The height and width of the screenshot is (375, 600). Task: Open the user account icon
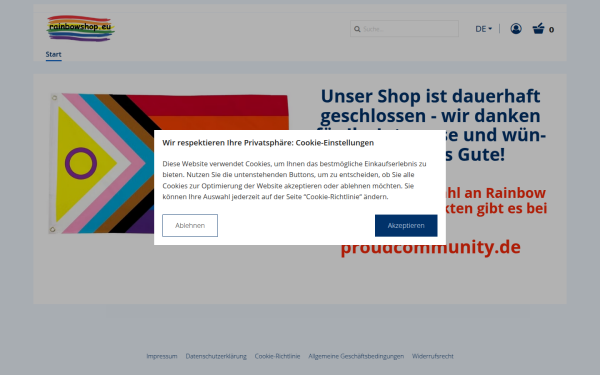pyautogui.click(x=516, y=29)
